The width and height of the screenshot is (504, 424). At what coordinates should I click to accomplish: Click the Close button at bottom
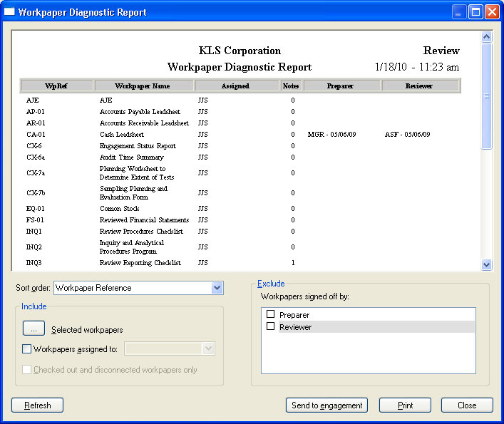pos(467,405)
